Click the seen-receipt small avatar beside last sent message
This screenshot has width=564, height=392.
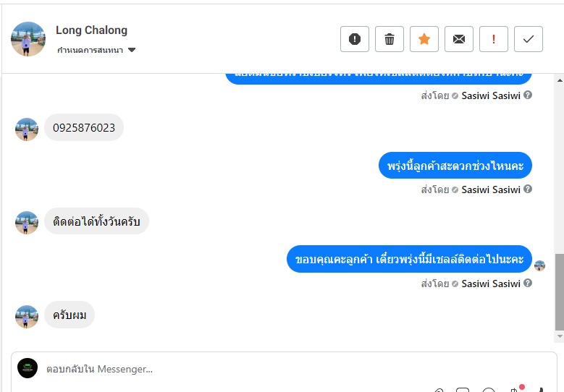(539, 265)
